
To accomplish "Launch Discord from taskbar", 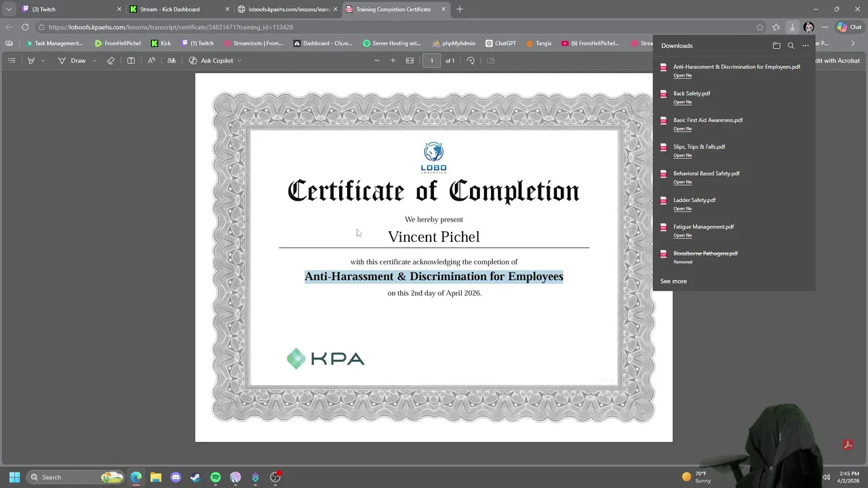I will 176,477.
